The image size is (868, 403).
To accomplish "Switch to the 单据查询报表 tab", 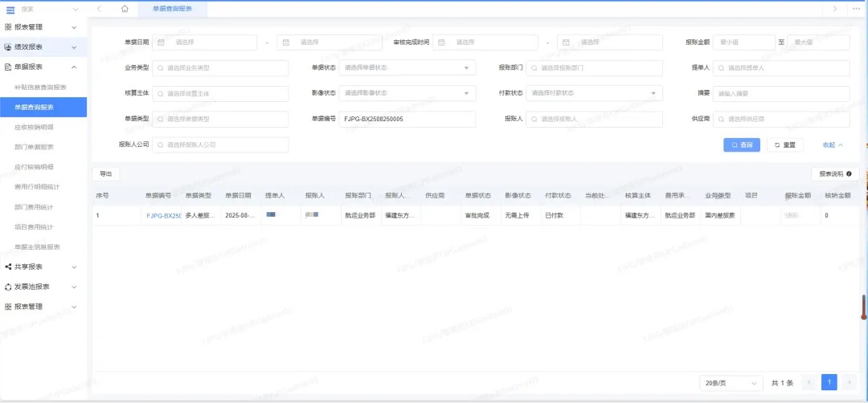I will [170, 9].
